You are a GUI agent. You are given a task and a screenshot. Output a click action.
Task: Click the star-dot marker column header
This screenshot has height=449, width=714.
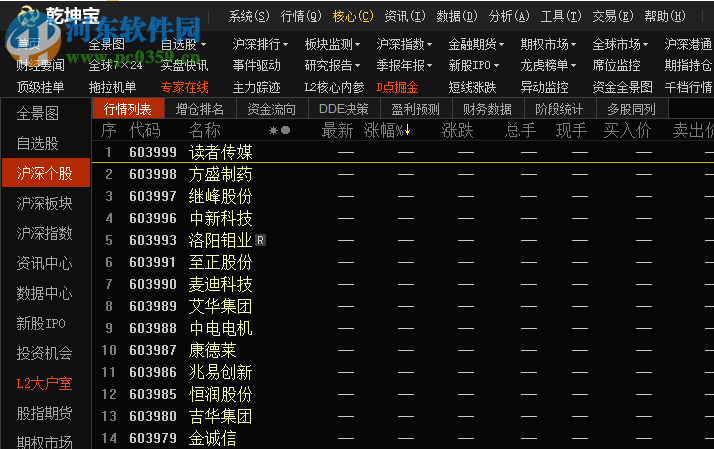[280, 131]
